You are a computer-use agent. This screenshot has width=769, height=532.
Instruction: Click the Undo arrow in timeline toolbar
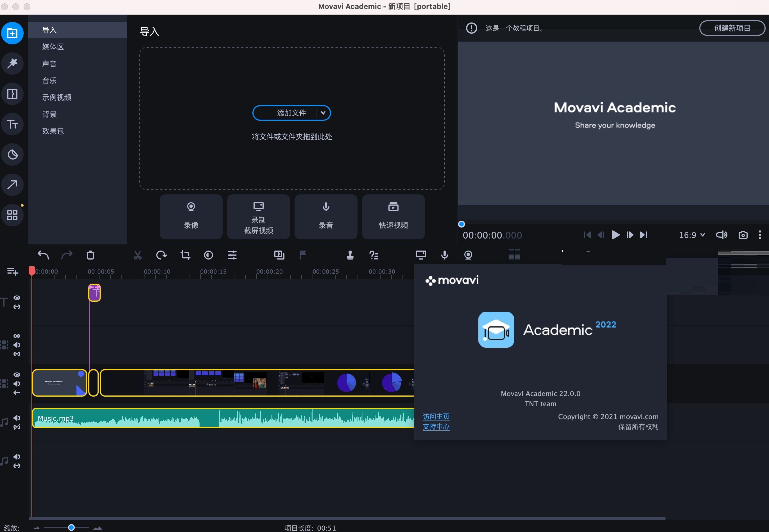(43, 255)
